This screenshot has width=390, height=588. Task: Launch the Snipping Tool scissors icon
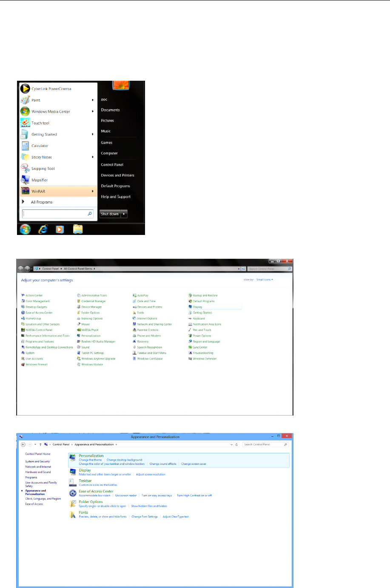(x=25, y=169)
